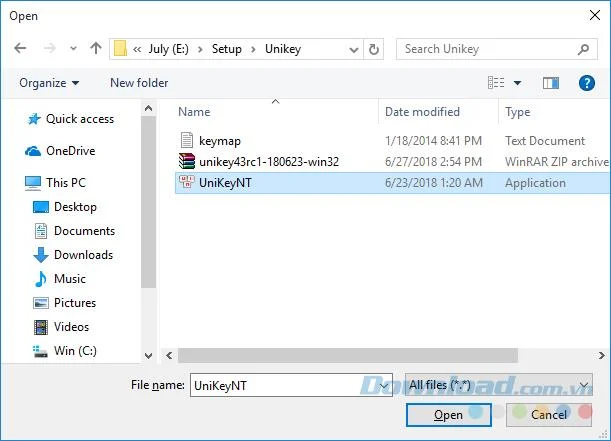Click the keymap text document icon

click(x=187, y=140)
